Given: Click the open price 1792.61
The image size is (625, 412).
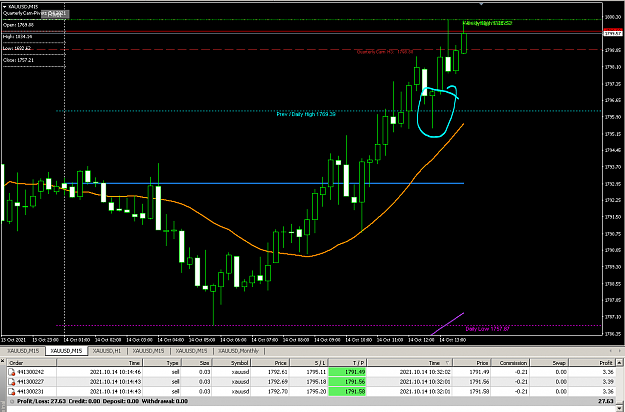Looking at the screenshot, I should pyautogui.click(x=277, y=372).
